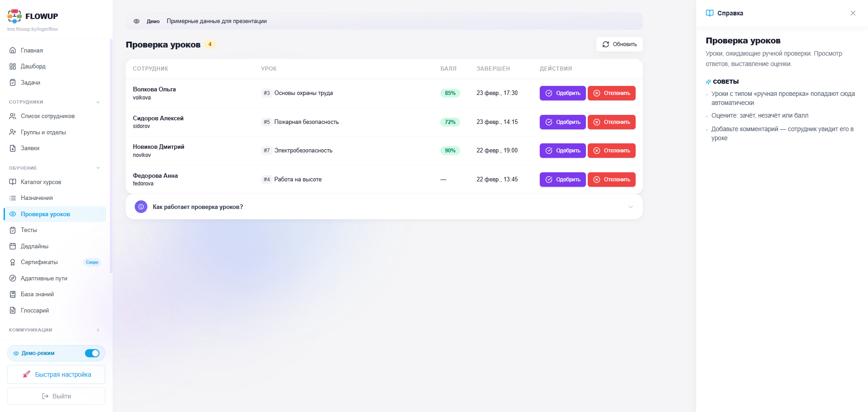Image resolution: width=868 pixels, height=412 pixels.
Task: Click the home icon beside Главная
Action: point(13,50)
